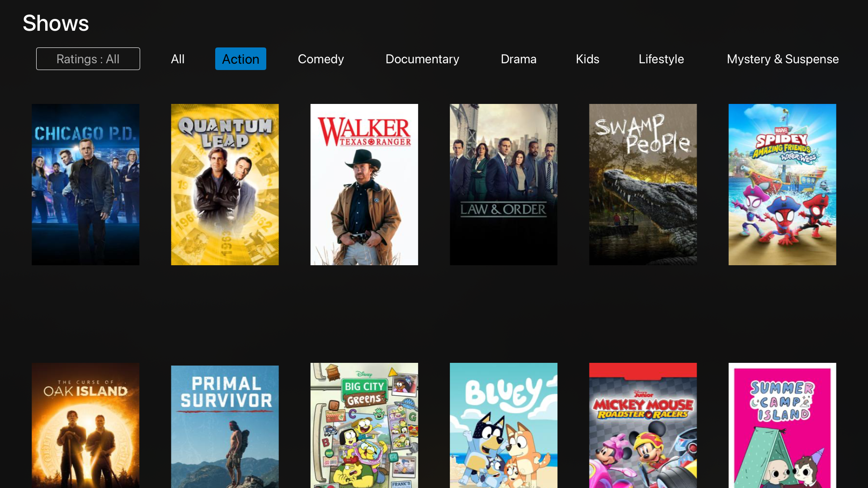Open The Curse of Oak Island poster
868x488 pixels.
point(85,425)
